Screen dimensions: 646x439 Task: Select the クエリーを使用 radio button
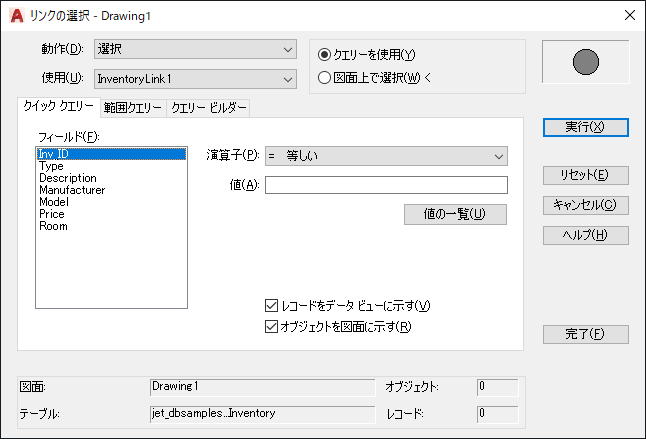click(x=324, y=54)
